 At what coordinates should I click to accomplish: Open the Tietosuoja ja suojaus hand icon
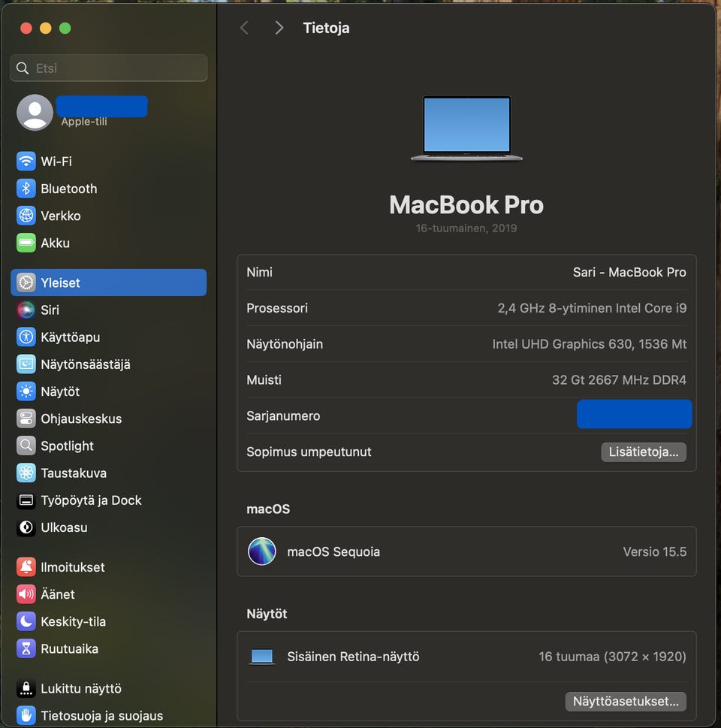[26, 715]
